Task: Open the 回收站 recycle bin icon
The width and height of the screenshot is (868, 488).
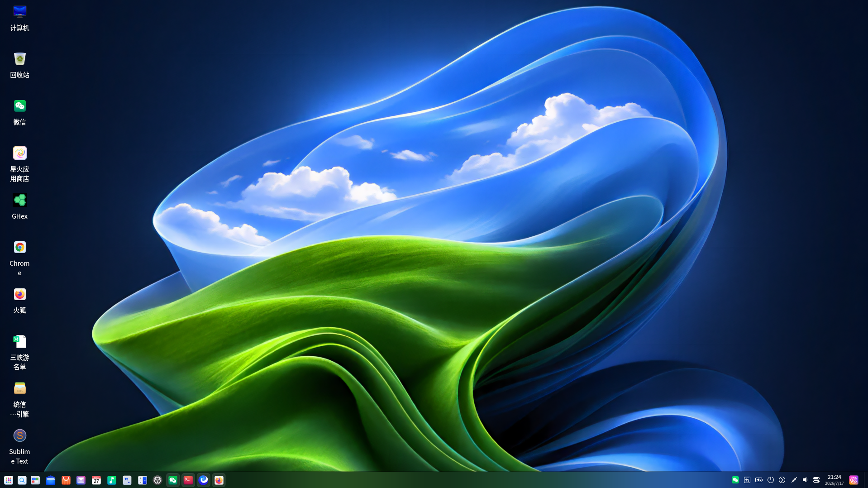Action: [x=19, y=65]
